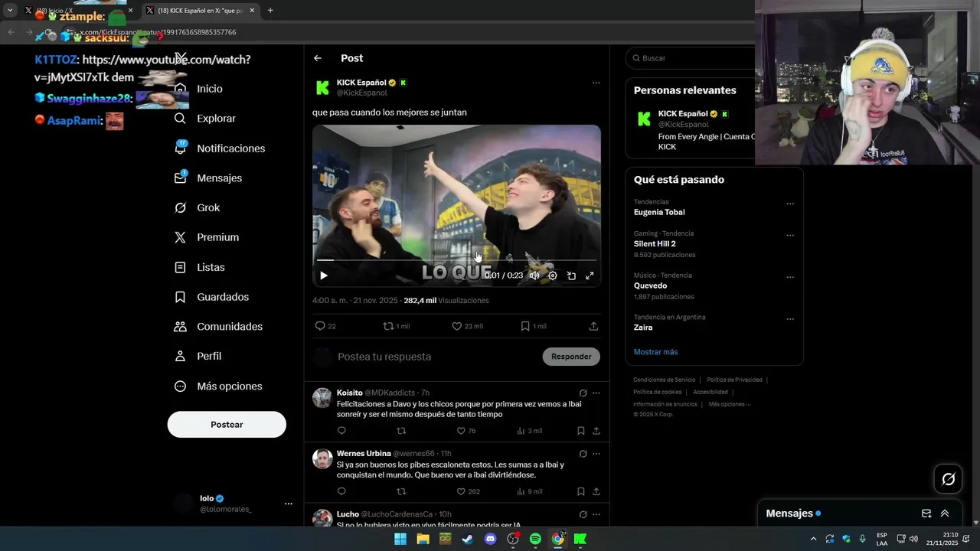Open Explorar in the sidebar
Image resolution: width=980 pixels, height=551 pixels.
click(204, 119)
